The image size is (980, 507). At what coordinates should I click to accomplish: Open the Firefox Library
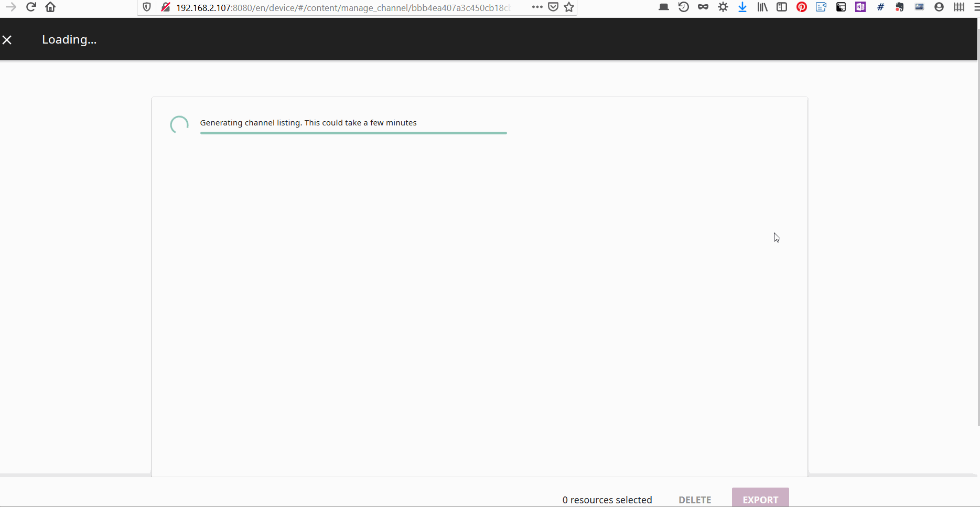pyautogui.click(x=762, y=7)
